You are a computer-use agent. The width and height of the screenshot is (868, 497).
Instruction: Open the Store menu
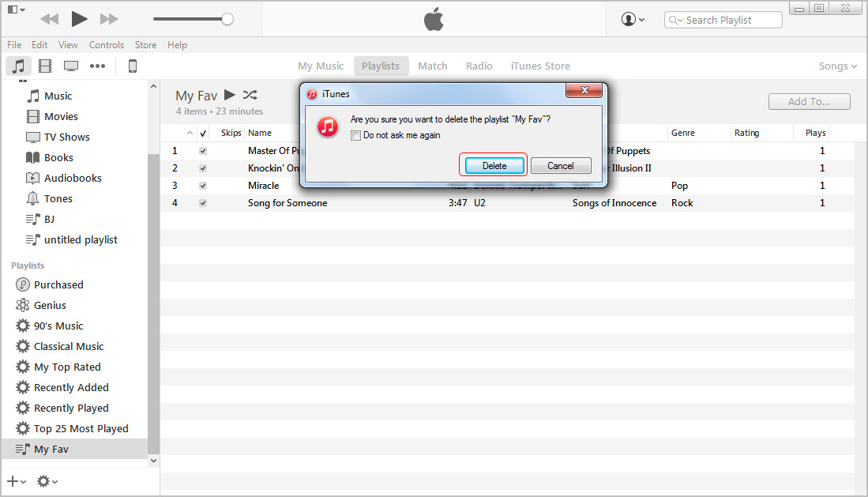tap(145, 45)
